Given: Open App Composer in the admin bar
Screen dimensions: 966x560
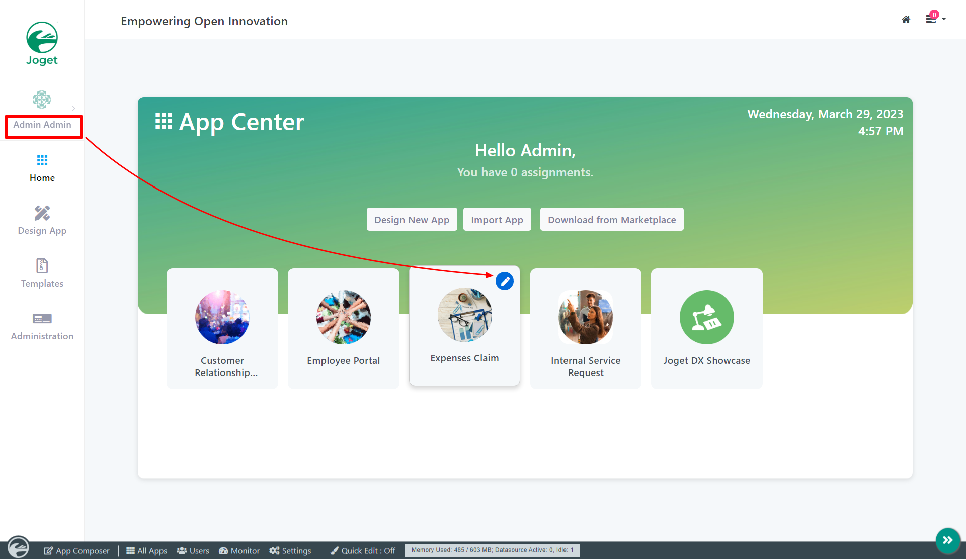Looking at the screenshot, I should pos(76,551).
